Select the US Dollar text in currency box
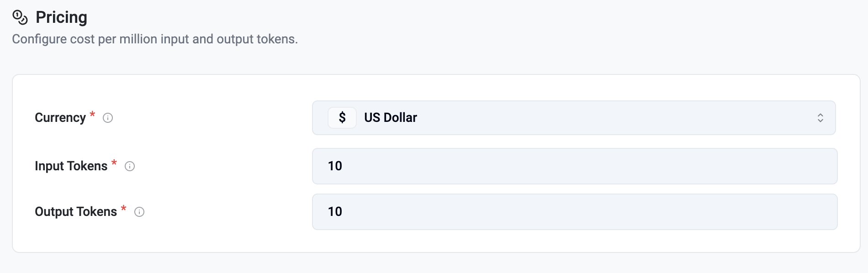 (x=391, y=118)
